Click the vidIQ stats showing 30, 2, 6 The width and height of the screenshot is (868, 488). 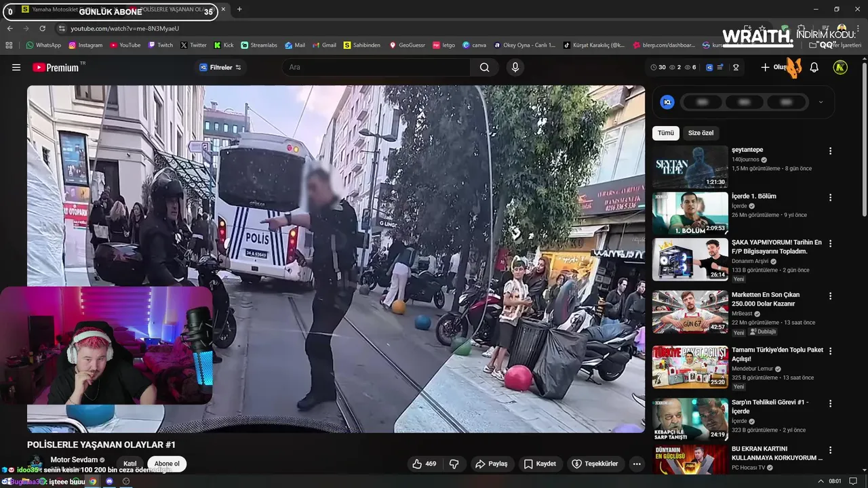click(x=673, y=67)
